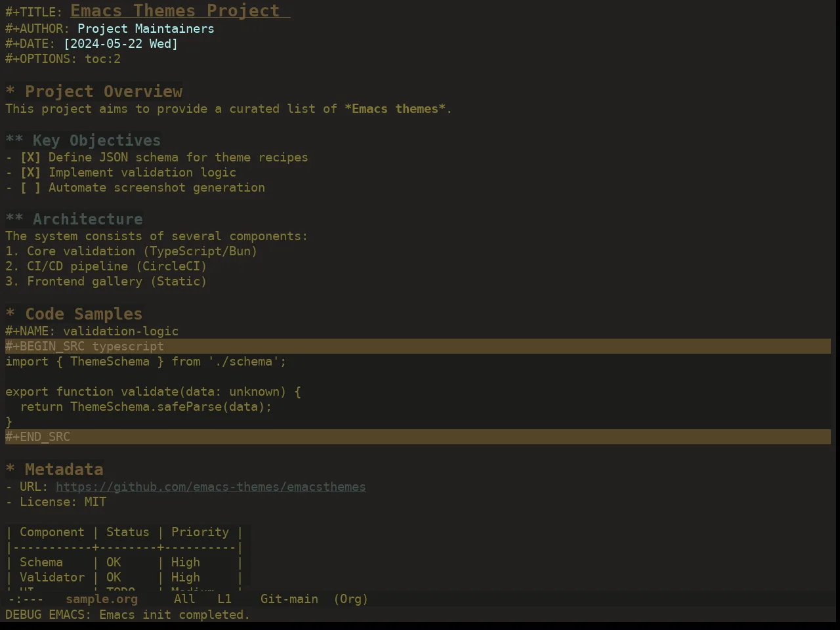
Task: Click the bold '*Emacs themes*' text
Action: [395, 109]
